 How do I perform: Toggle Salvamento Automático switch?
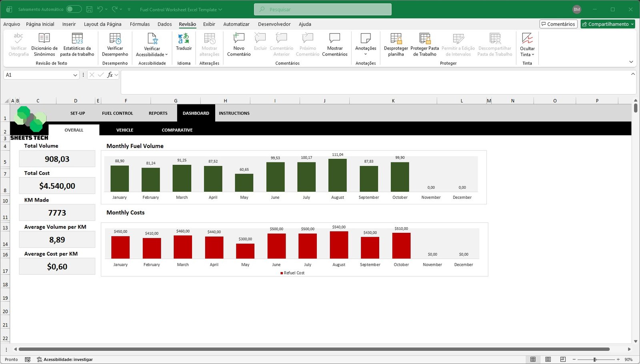point(74,9)
